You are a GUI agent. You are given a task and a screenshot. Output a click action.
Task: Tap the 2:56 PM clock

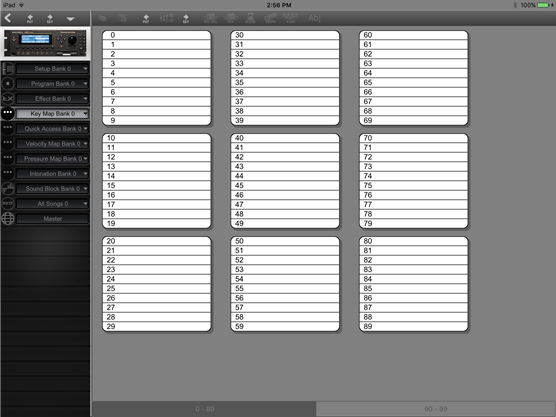tap(279, 5)
